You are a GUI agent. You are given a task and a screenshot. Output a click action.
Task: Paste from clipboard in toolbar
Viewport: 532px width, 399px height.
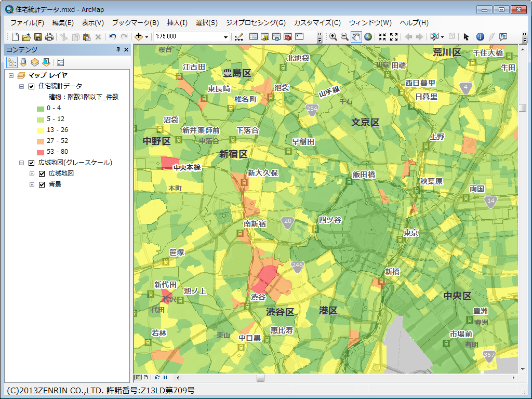(87, 37)
